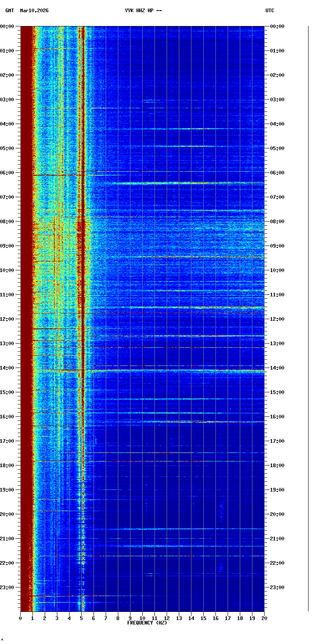Click the 15:00 label on right axis
The height and width of the screenshot is (644, 326).
click(x=277, y=392)
